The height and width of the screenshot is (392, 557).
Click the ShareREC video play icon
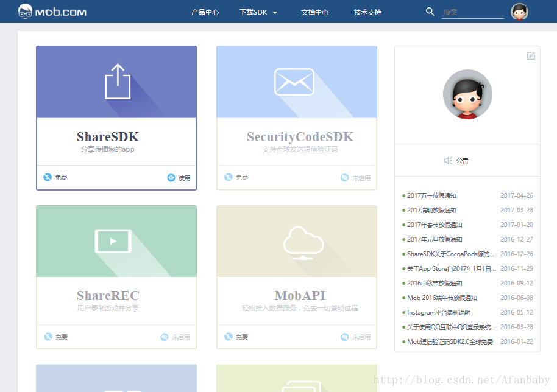(113, 241)
